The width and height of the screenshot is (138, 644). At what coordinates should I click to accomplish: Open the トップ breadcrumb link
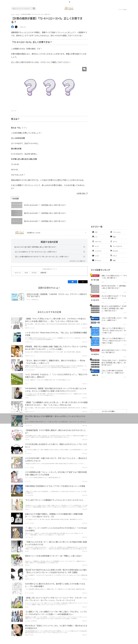pyautogui.click(x=13, y=14)
